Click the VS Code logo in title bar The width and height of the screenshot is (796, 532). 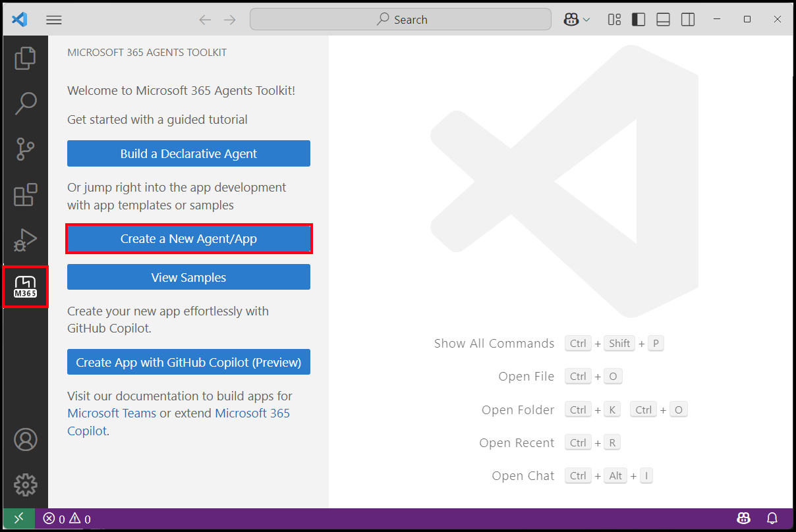click(x=20, y=20)
